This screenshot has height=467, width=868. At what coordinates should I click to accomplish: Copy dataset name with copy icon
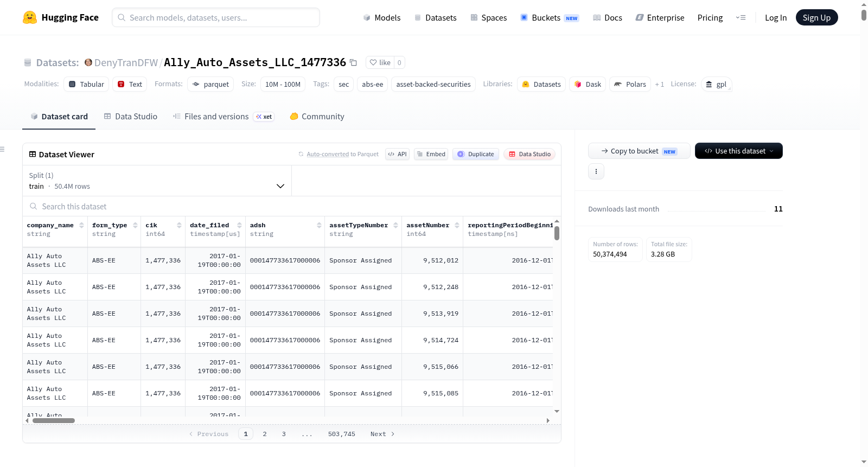353,62
